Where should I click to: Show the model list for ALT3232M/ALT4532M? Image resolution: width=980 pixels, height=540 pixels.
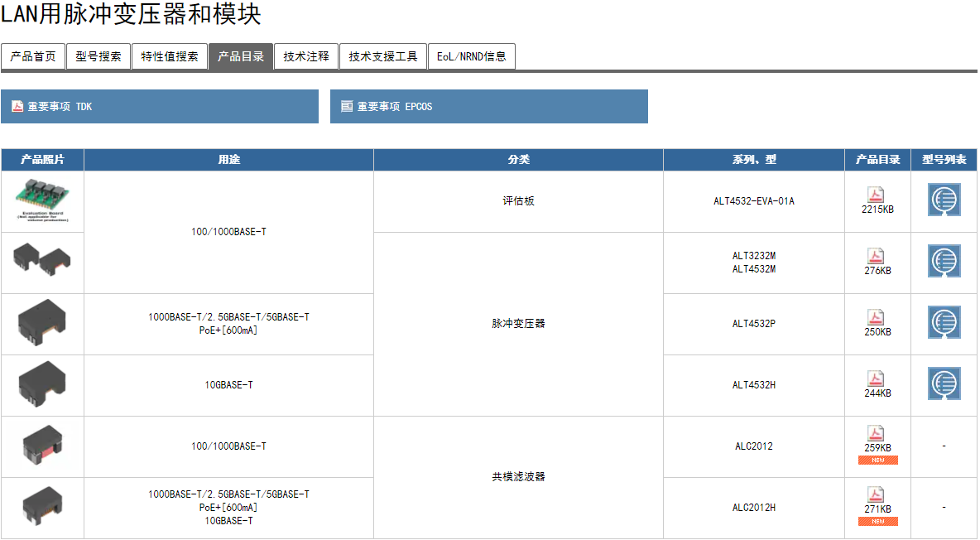coord(944,262)
